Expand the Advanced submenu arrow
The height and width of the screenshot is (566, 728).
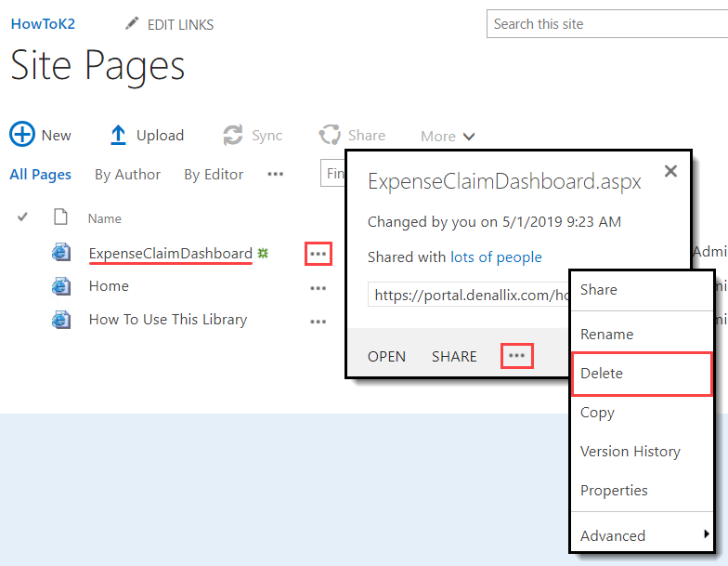click(x=706, y=533)
